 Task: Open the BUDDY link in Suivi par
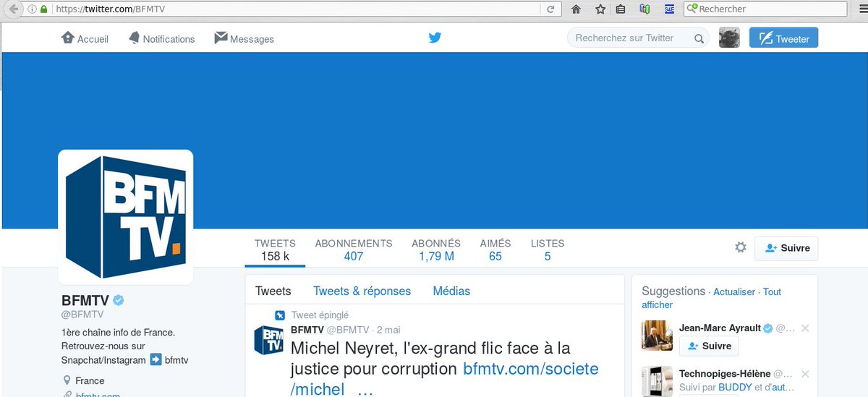[x=735, y=388]
